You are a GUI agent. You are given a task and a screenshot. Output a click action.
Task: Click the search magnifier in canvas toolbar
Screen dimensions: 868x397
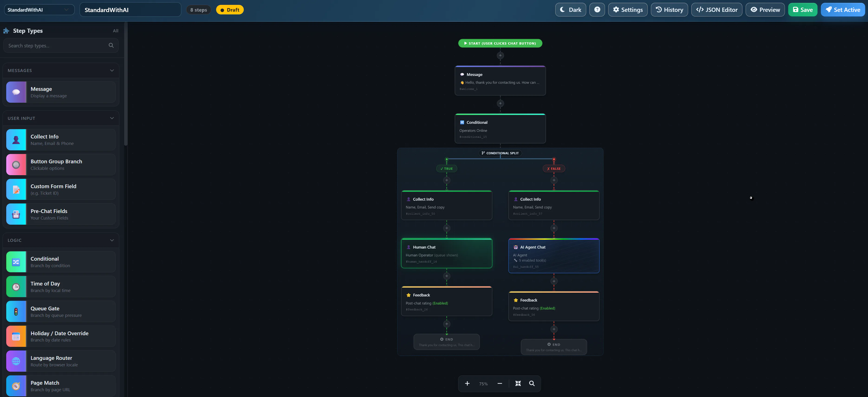[532, 384]
